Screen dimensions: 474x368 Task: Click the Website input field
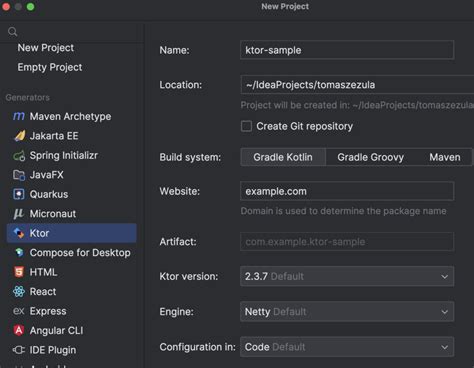pyautogui.click(x=347, y=191)
